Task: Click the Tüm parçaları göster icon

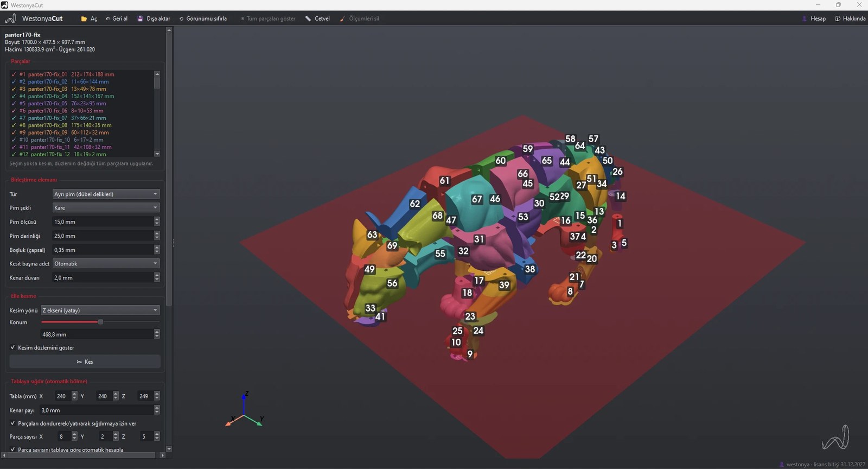Action: pyautogui.click(x=242, y=18)
